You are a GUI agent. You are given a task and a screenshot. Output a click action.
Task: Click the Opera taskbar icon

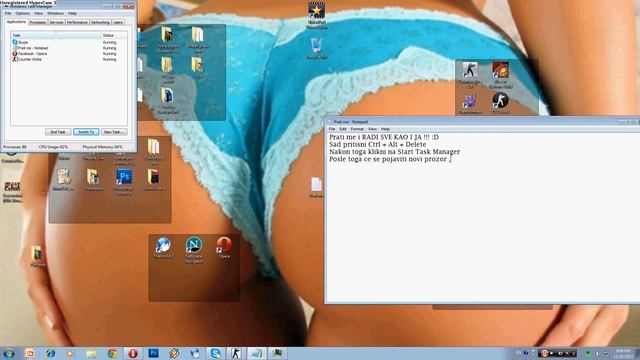(x=133, y=353)
